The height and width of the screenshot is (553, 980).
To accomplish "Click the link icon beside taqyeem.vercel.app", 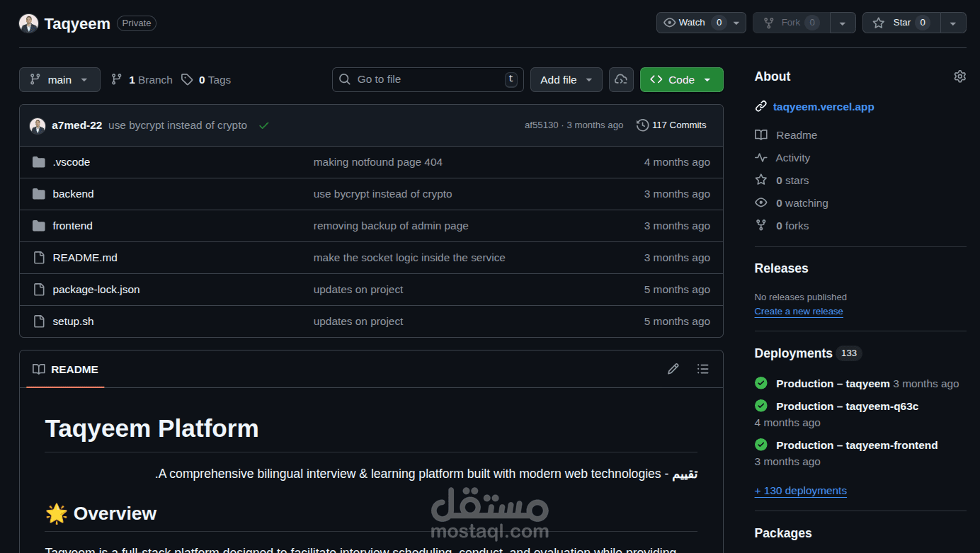I will pyautogui.click(x=761, y=107).
